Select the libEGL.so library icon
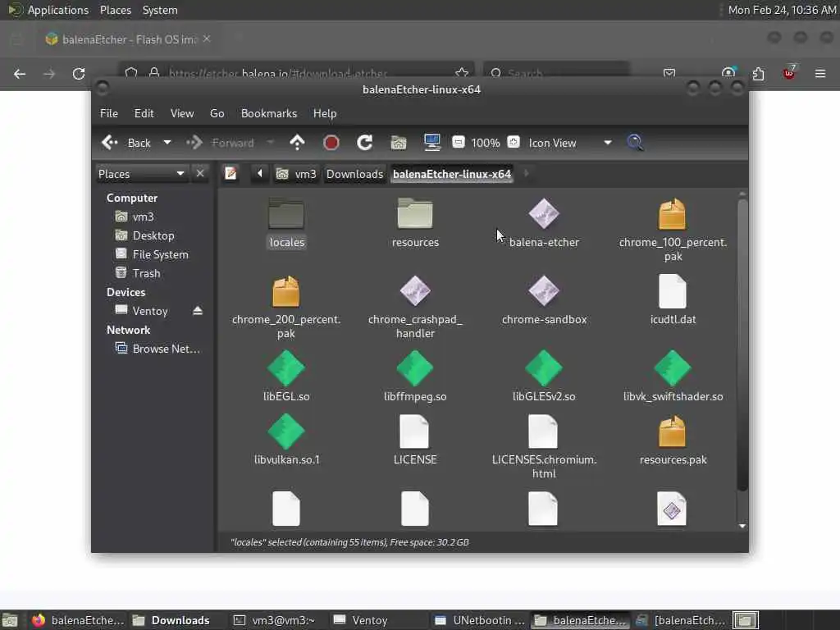 (x=286, y=368)
